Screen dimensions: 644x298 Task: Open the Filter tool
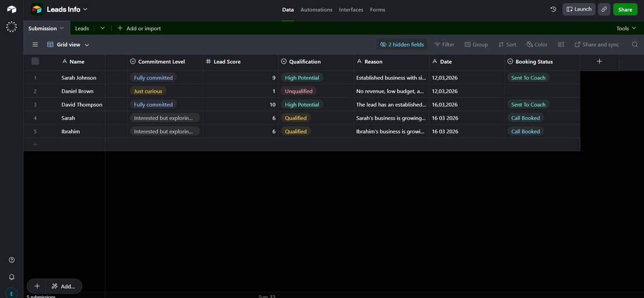pyautogui.click(x=444, y=45)
